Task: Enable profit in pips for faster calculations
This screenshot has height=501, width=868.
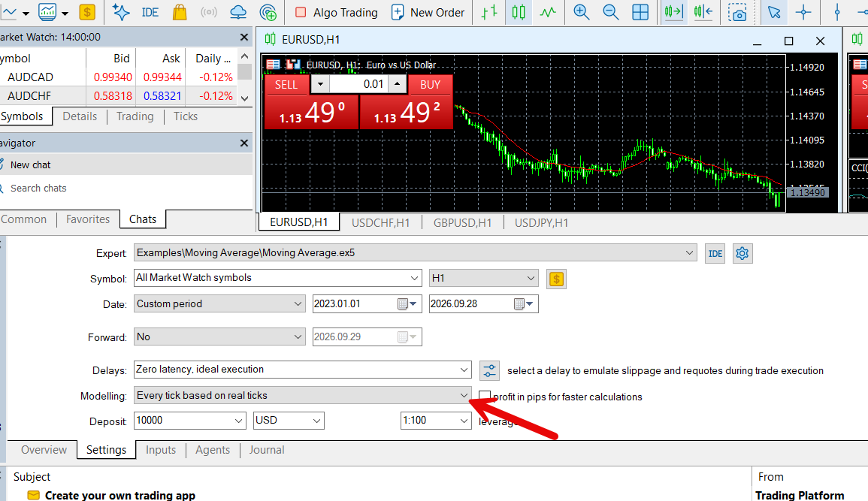Action: [x=485, y=397]
